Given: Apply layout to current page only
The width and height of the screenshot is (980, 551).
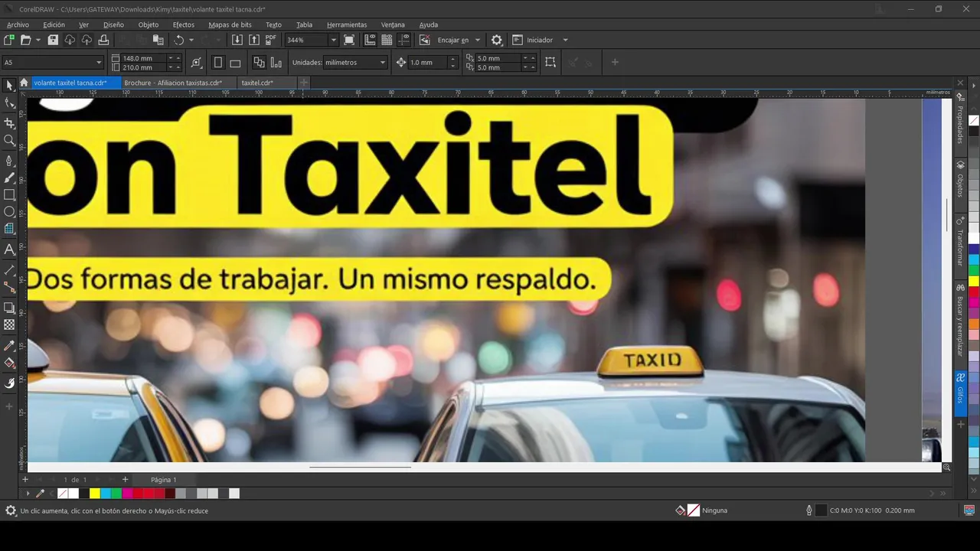Looking at the screenshot, I should (276, 63).
